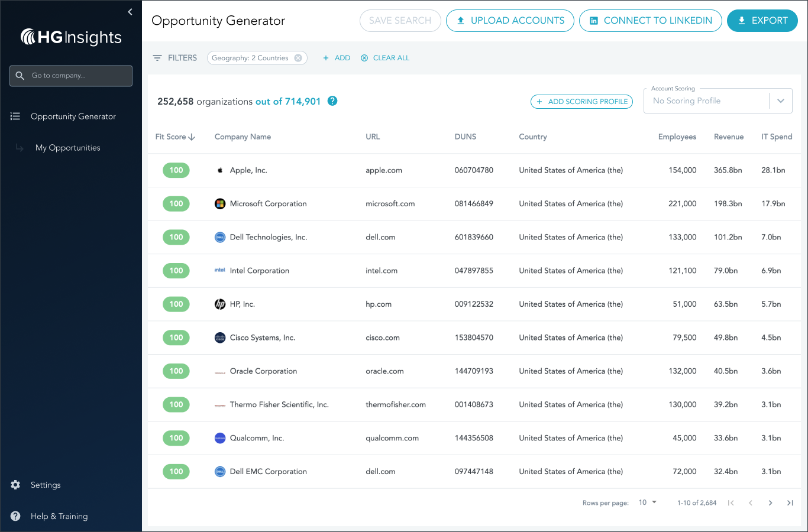This screenshot has width=808, height=532.
Task: Click the HG Insights logo
Action: 71,37
